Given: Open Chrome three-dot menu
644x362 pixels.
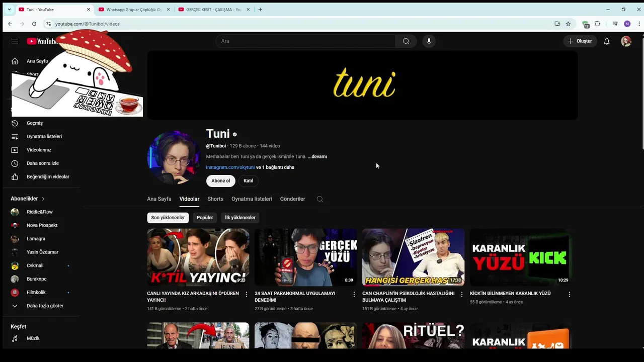Looking at the screenshot, I should (x=638, y=24).
